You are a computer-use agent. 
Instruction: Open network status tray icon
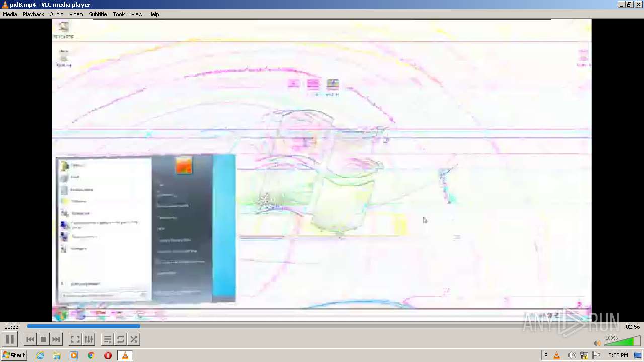(584, 355)
